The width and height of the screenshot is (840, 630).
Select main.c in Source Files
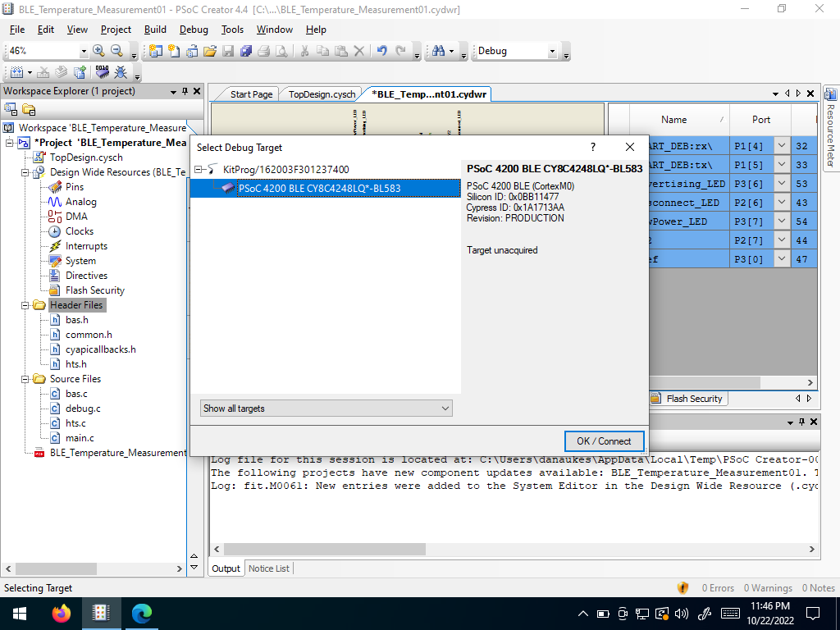(80, 438)
